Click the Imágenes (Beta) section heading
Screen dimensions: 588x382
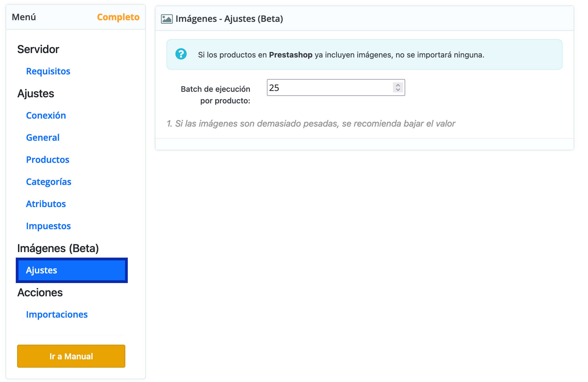click(58, 248)
